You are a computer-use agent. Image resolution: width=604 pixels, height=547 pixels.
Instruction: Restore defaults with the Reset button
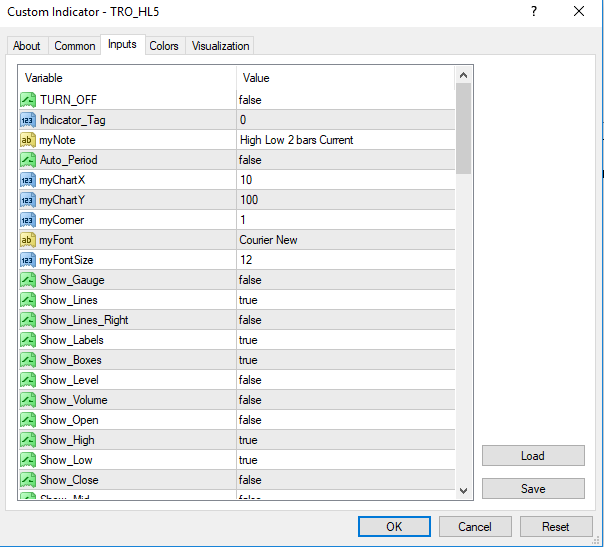[556, 527]
